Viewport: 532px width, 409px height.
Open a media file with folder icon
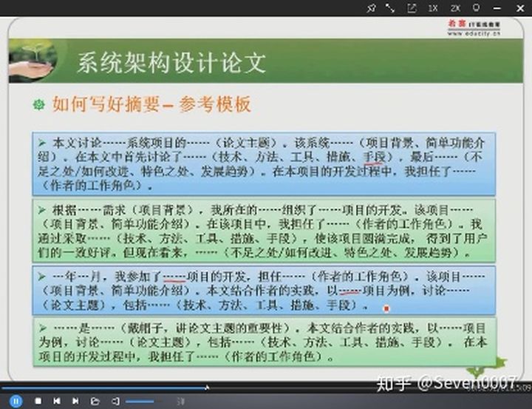95,401
